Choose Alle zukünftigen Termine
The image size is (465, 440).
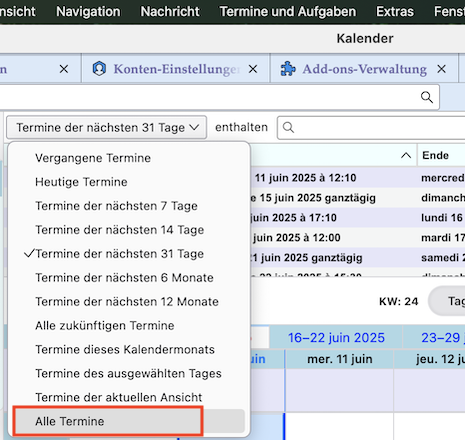click(128, 326)
